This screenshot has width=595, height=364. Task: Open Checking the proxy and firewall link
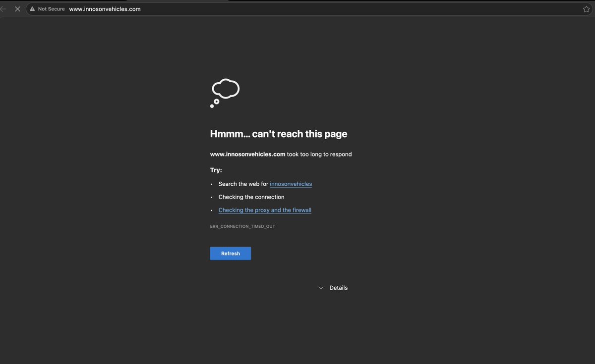point(265,210)
